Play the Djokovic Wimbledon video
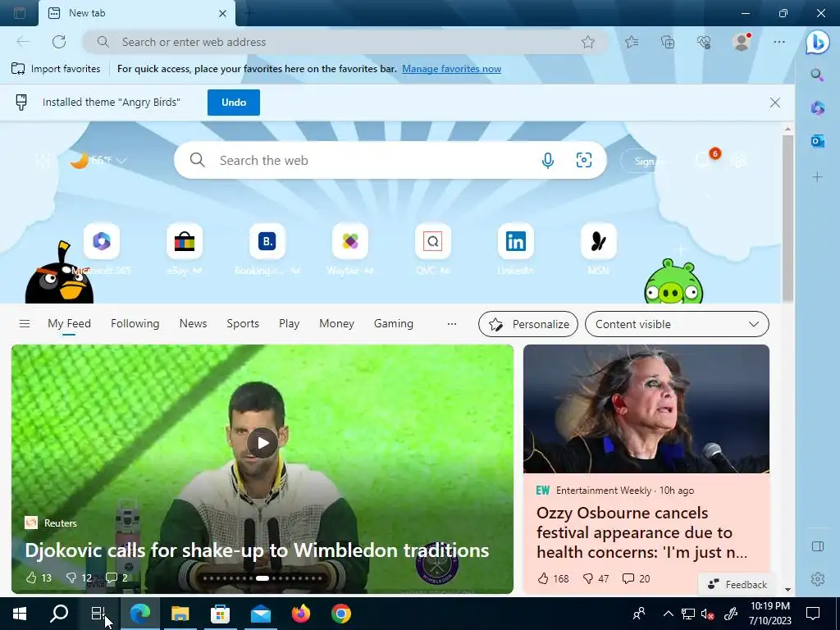This screenshot has height=630, width=840. click(x=262, y=442)
